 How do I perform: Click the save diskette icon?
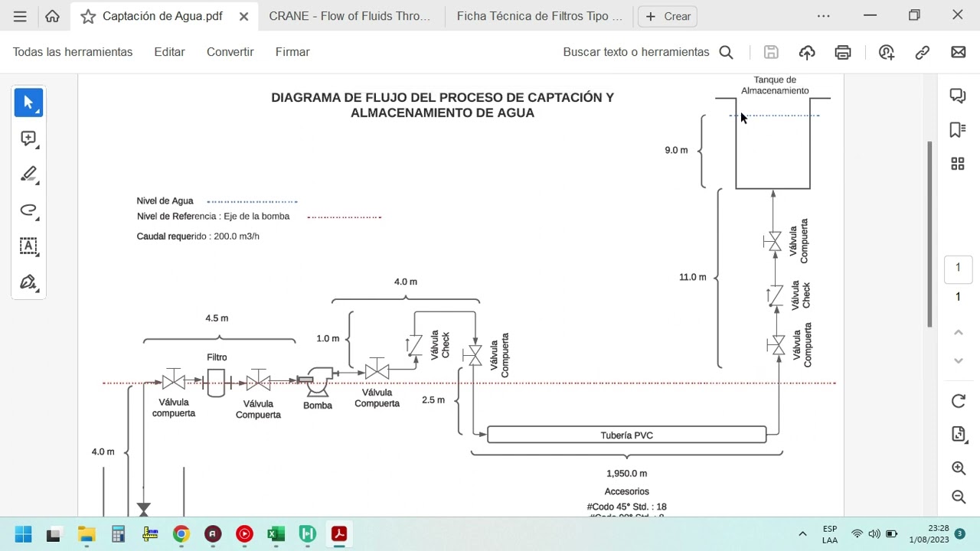coord(771,52)
